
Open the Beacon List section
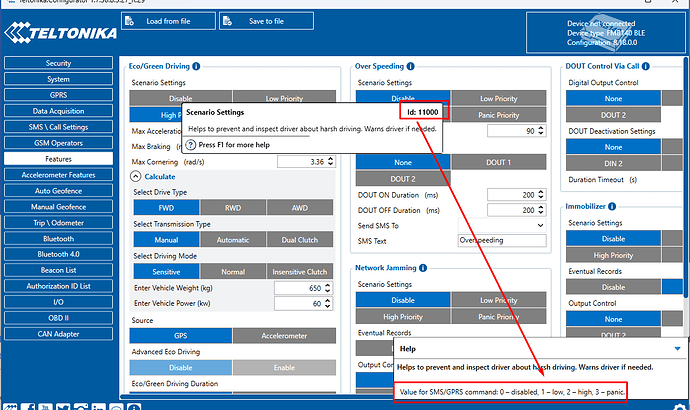(x=59, y=270)
